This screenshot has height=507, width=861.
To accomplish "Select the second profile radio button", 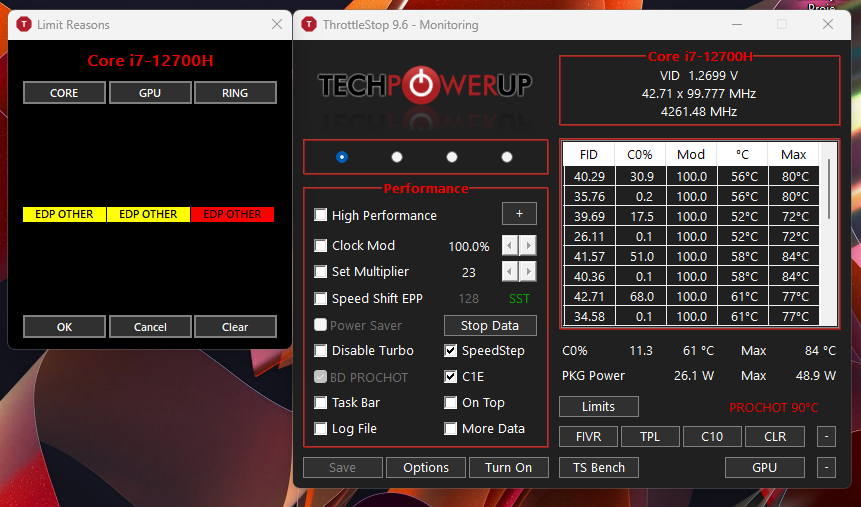I will 397,157.
